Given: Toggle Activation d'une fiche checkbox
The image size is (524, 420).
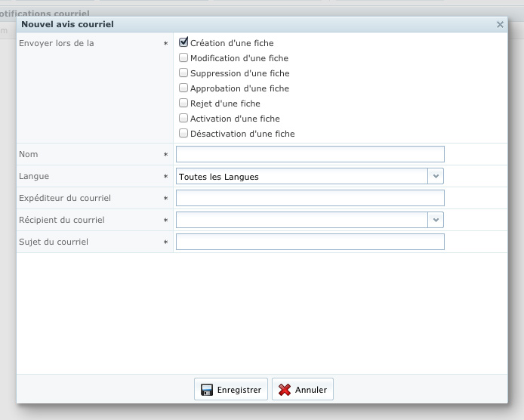Looking at the screenshot, I should [x=183, y=119].
